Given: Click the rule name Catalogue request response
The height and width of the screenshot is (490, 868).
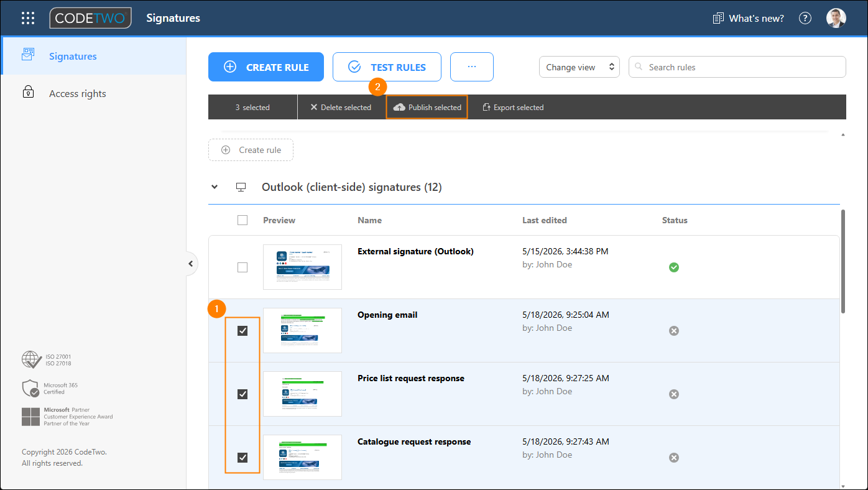Looking at the screenshot, I should point(414,441).
